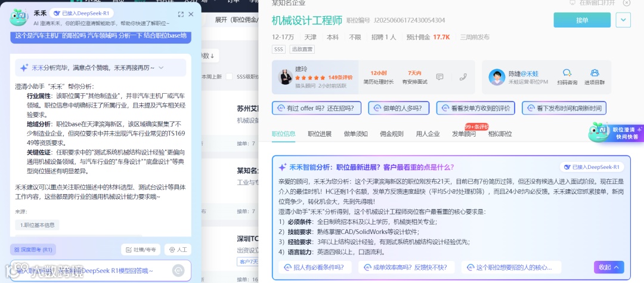Close the 禾禾 AI assistant panel
This screenshot has height=283, width=644.
tap(191, 14)
